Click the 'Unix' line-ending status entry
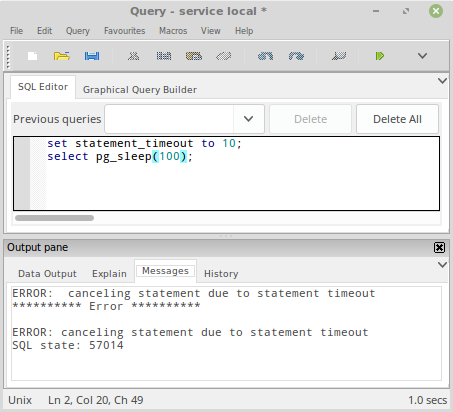Screen dimensions: 453x412 (x=20, y=400)
